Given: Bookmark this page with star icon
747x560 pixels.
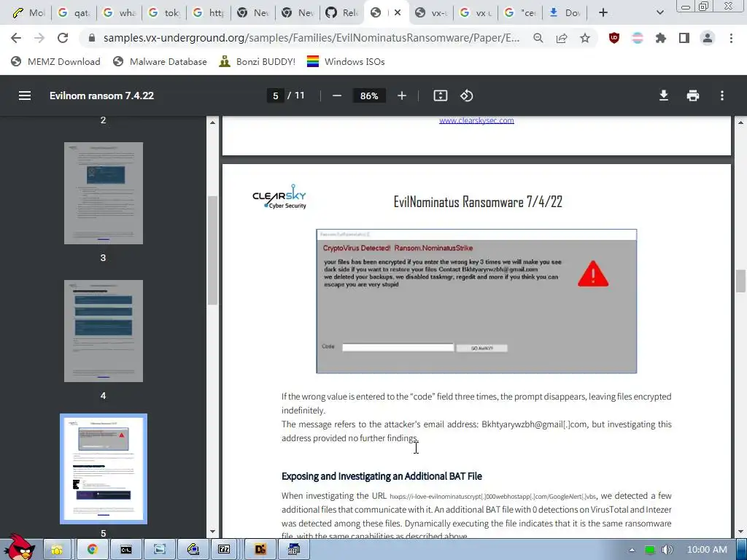Looking at the screenshot, I should [x=585, y=38].
